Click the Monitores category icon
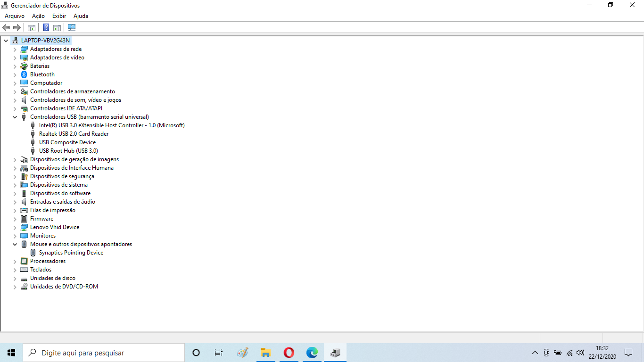Viewport: 644px width, 362px height. click(x=24, y=236)
